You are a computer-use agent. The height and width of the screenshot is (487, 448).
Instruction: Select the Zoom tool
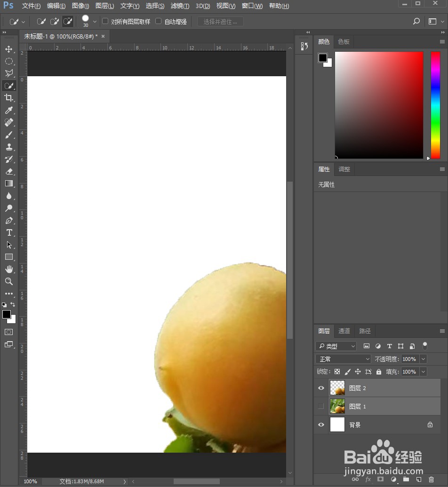tap(9, 281)
